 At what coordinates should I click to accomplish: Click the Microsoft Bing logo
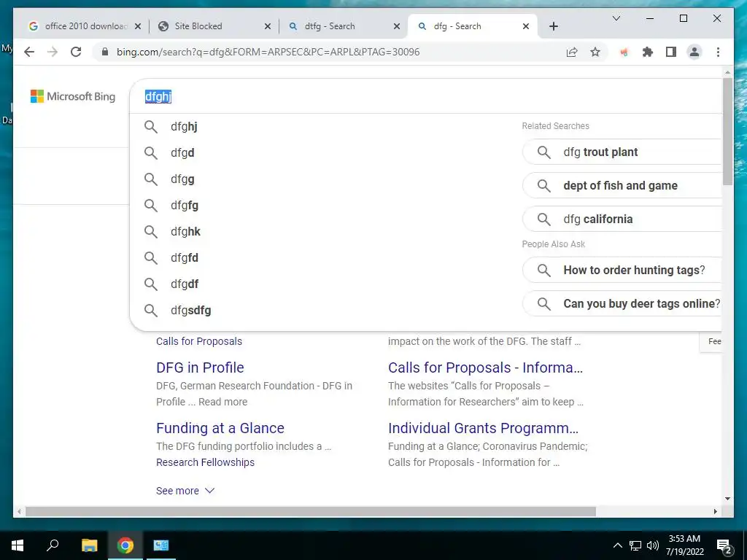(x=73, y=96)
